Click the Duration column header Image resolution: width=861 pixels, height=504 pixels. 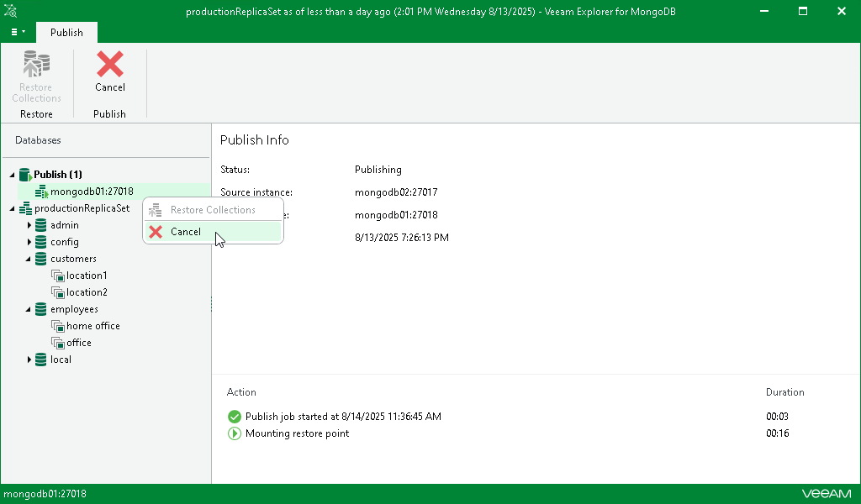pyautogui.click(x=784, y=392)
